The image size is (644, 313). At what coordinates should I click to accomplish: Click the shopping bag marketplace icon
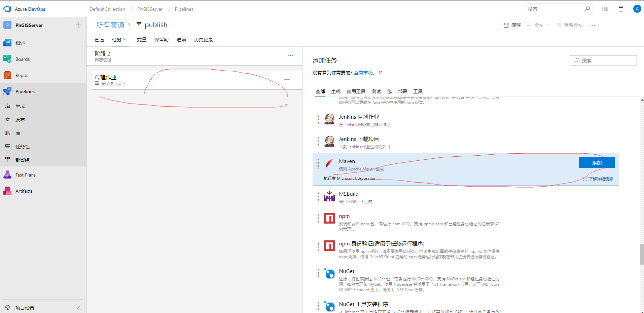(621, 9)
